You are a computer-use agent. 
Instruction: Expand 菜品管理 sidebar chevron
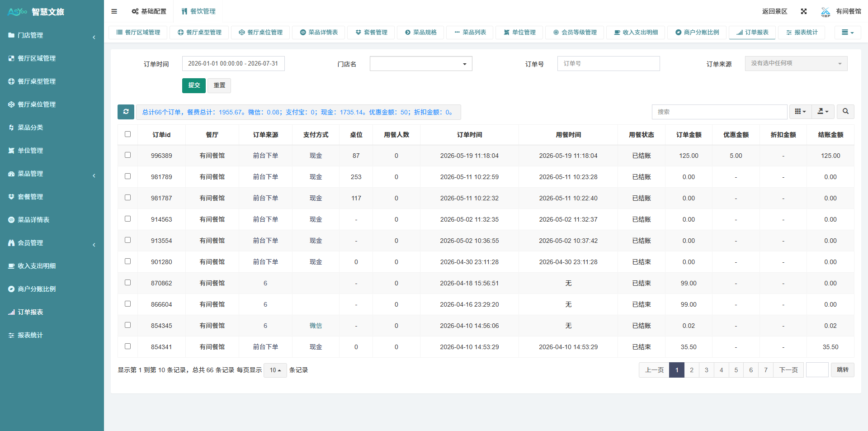click(x=94, y=175)
